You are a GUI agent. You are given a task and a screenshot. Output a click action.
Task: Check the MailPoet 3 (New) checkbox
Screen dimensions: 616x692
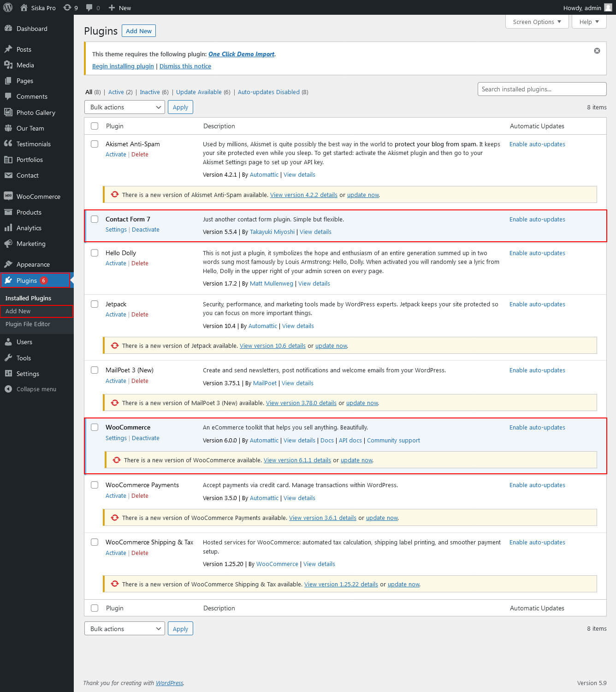click(x=95, y=370)
